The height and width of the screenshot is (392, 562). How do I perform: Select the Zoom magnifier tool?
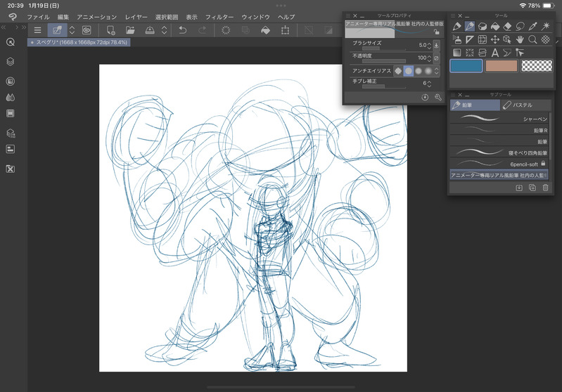pos(532,39)
